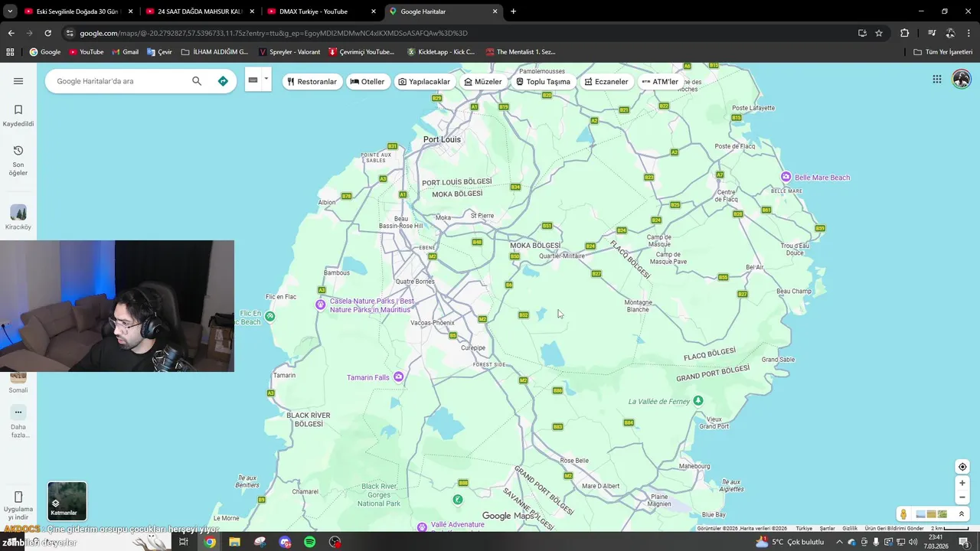Expand the map imagery strip chevron
Image resolution: width=980 pixels, height=551 pixels.
(x=962, y=514)
